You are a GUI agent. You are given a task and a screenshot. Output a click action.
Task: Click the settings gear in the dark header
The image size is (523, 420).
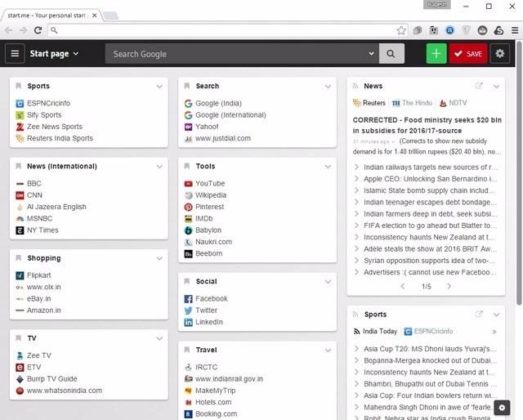[x=499, y=53]
